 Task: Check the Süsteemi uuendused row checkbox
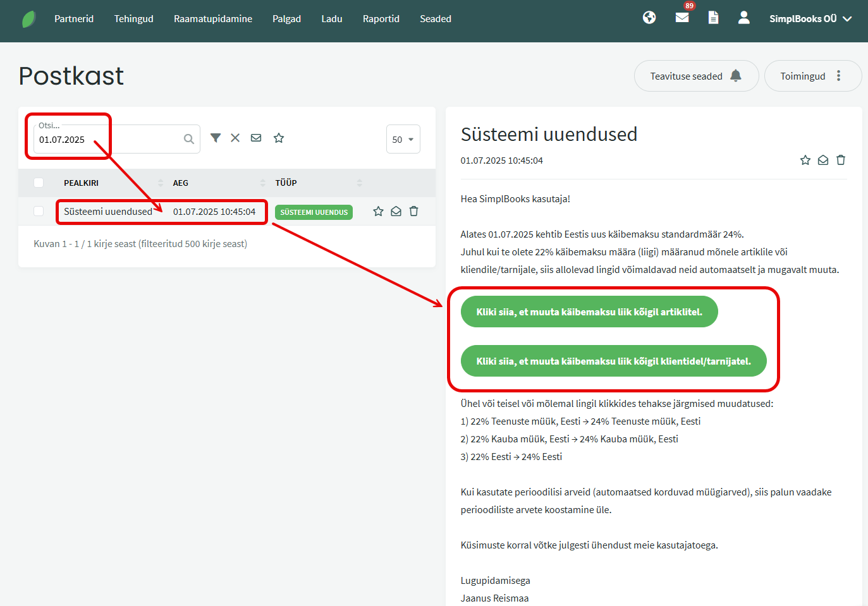point(39,212)
